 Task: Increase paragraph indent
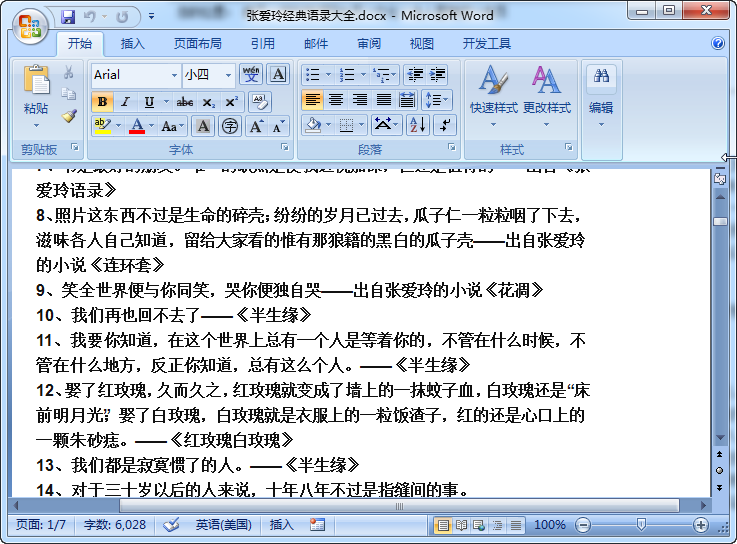[x=437, y=74]
